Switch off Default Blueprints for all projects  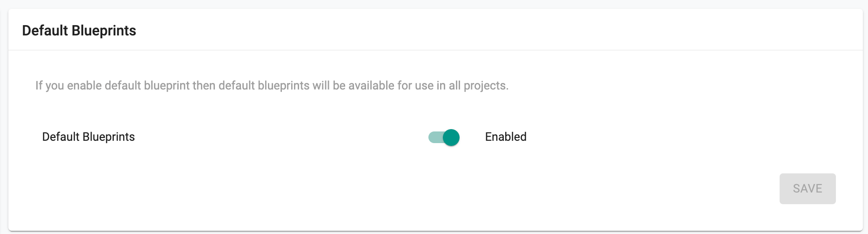pyautogui.click(x=444, y=138)
